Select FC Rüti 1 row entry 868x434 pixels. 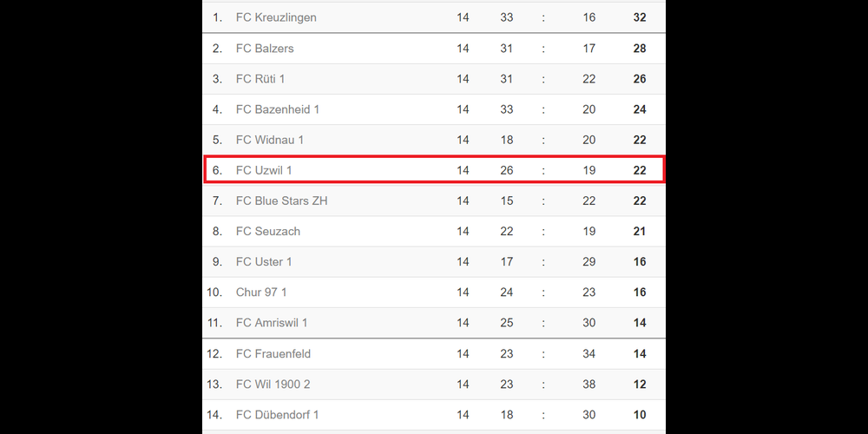pos(260,79)
